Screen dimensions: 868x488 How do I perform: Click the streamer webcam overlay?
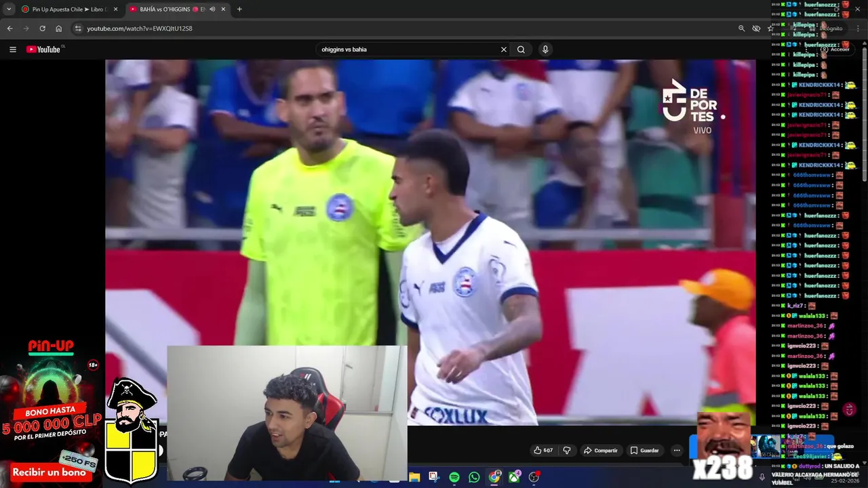[287, 413]
